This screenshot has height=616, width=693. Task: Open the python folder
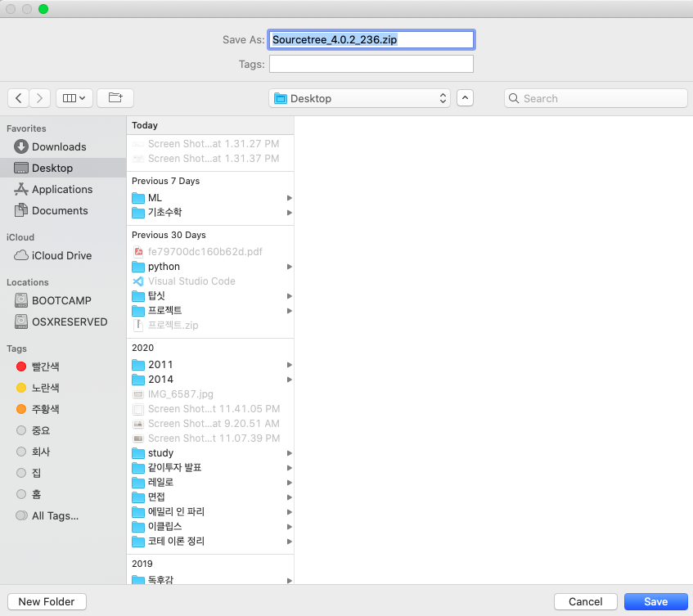[x=212, y=267]
